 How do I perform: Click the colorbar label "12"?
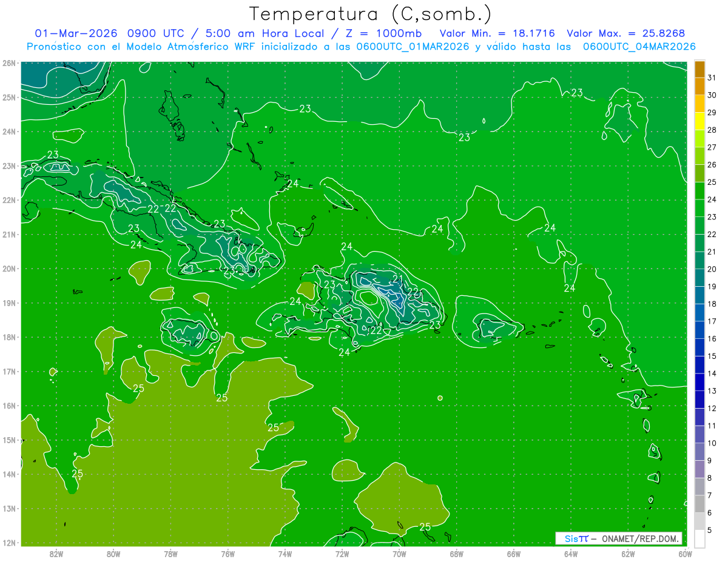tap(712, 408)
